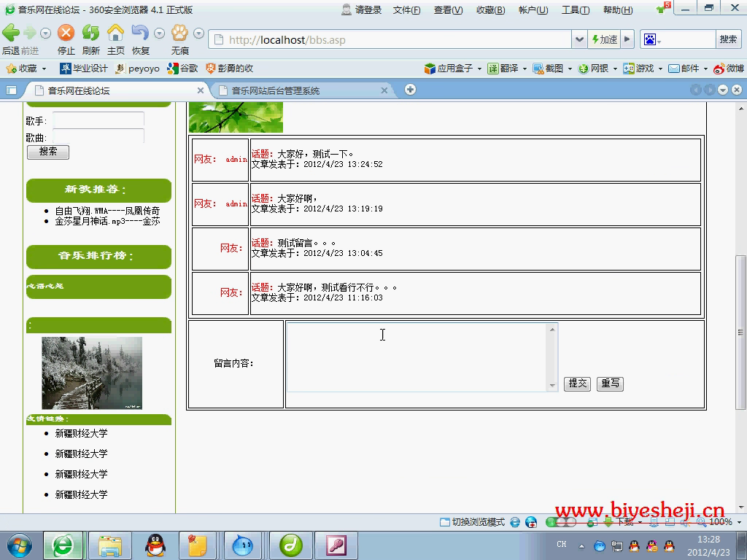Image resolution: width=747 pixels, height=560 pixels.
Task: Open the peyoyo bookmark
Action: (137, 69)
